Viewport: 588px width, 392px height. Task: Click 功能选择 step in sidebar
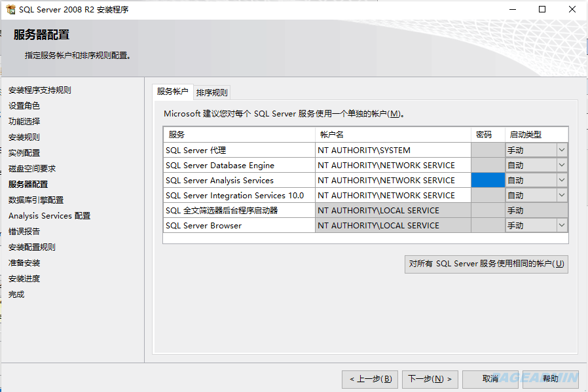tap(24, 122)
